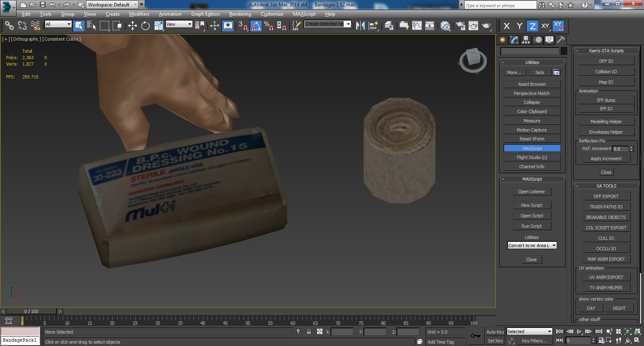Open the Layer Manager
644x346 pixels.
point(389,26)
